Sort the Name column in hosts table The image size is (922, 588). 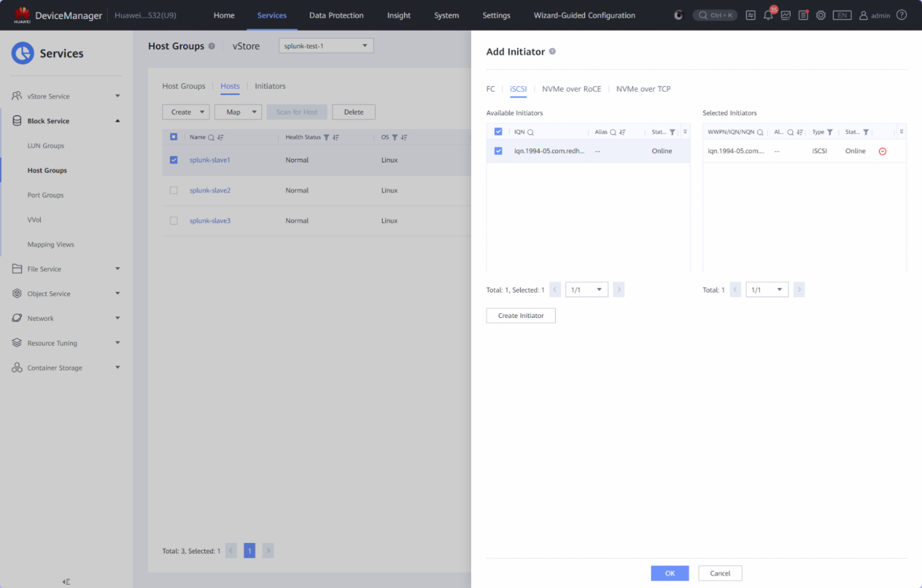pos(220,137)
